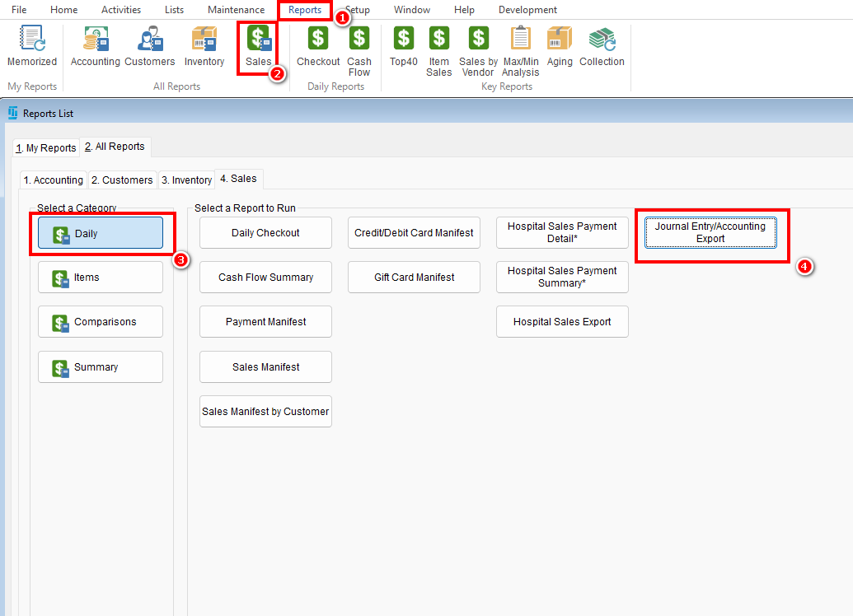The image size is (853, 616).
Task: Open Memorized reports from the ribbon
Action: coord(32,47)
